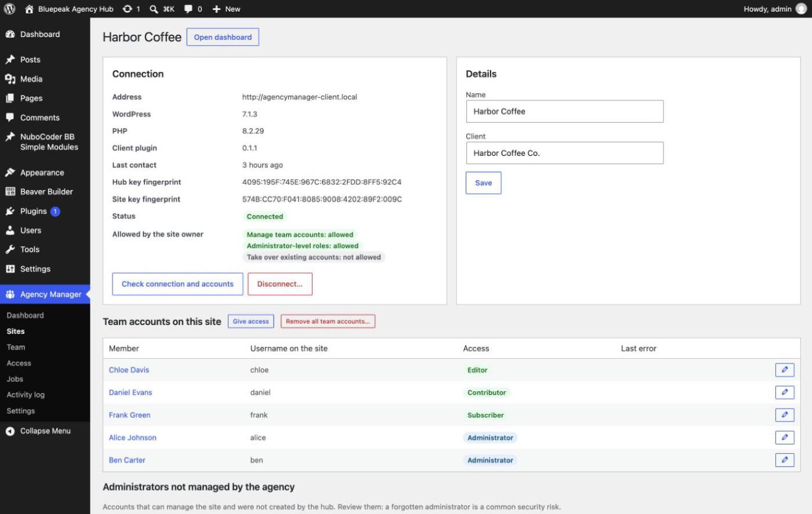This screenshot has width=812, height=514.
Task: Click the Editor role badge for Chloe
Action: pos(477,370)
